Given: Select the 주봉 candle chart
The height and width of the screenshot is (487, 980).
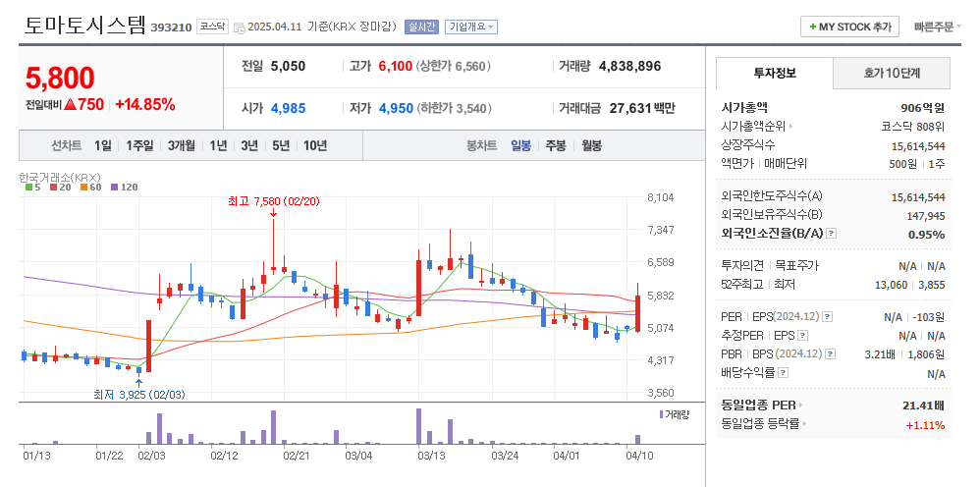Looking at the screenshot, I should click(x=556, y=145).
